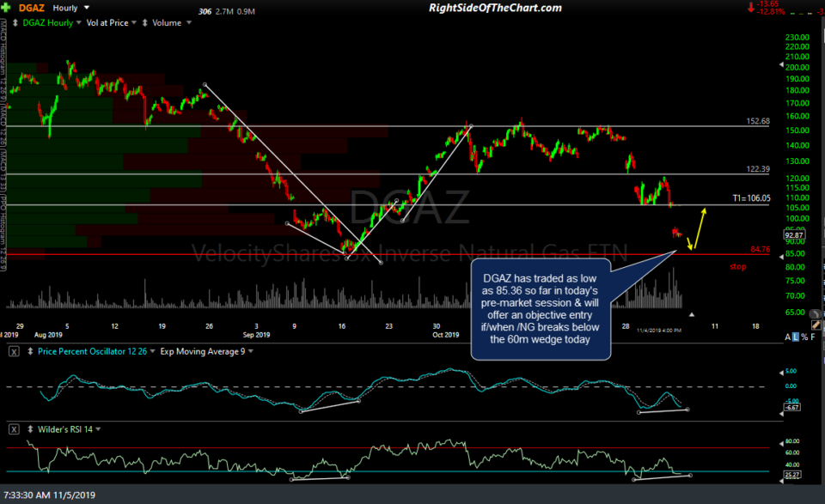Select the A auto-scale button on price axis

786,338
